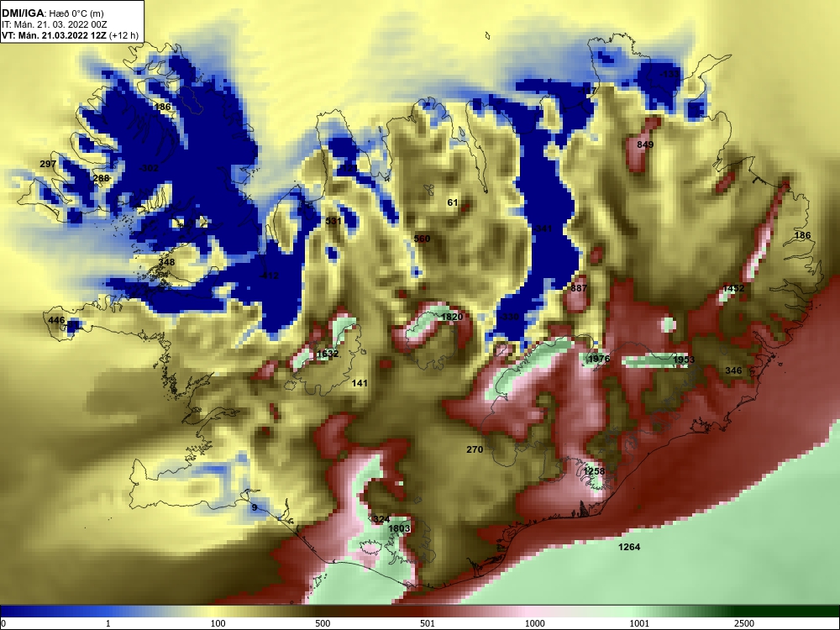The image size is (840, 630).
Task: Click the map value 560
Action: pos(423,239)
